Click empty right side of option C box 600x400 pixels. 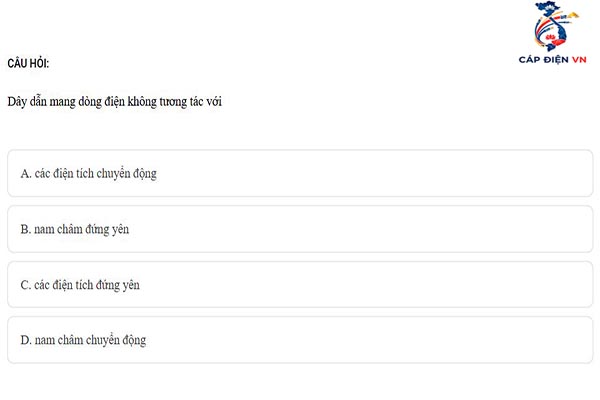pyautogui.click(x=450, y=285)
